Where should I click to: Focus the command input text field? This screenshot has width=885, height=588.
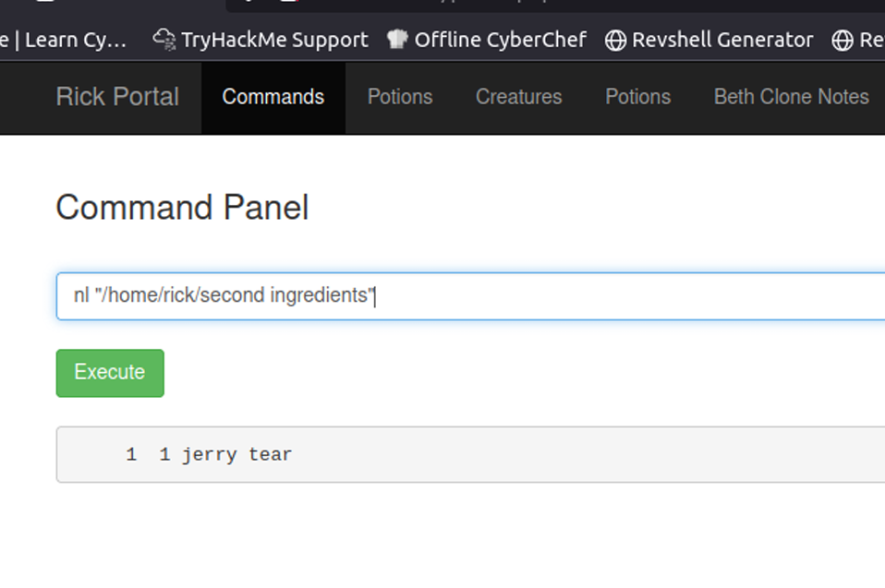(554, 296)
